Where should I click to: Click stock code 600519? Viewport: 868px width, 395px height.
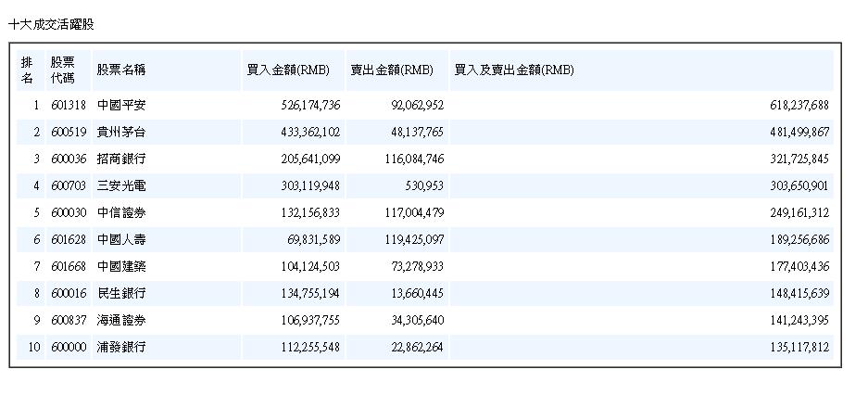tap(69, 132)
